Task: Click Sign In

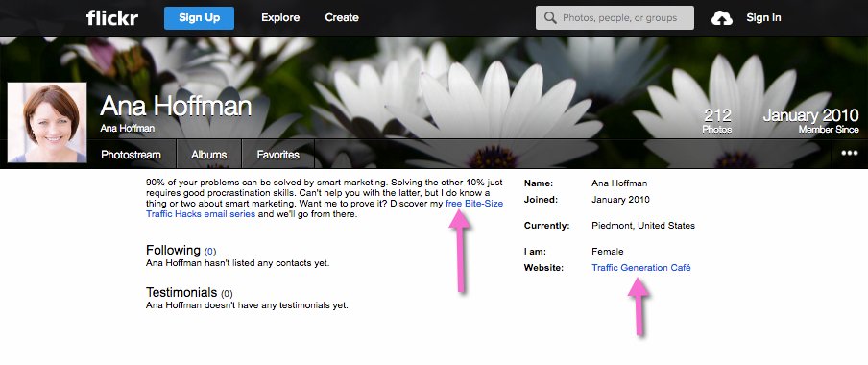Action: pos(763,17)
